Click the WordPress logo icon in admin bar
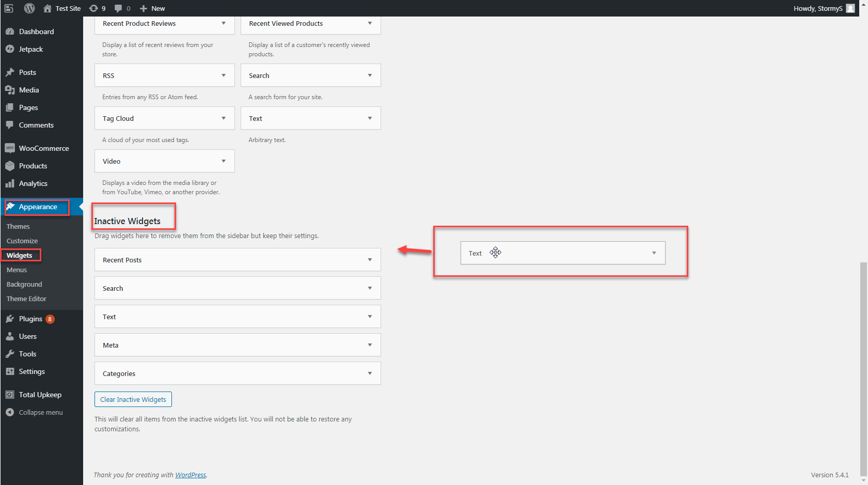 (x=29, y=8)
